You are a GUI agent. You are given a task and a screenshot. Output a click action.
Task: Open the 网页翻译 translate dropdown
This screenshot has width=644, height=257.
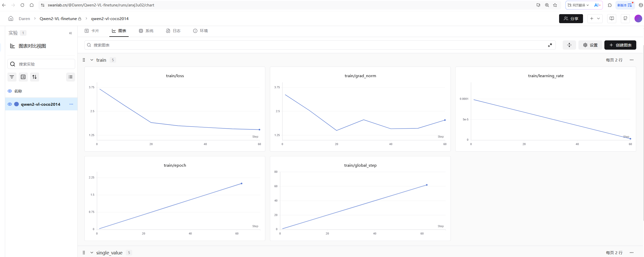(578, 5)
